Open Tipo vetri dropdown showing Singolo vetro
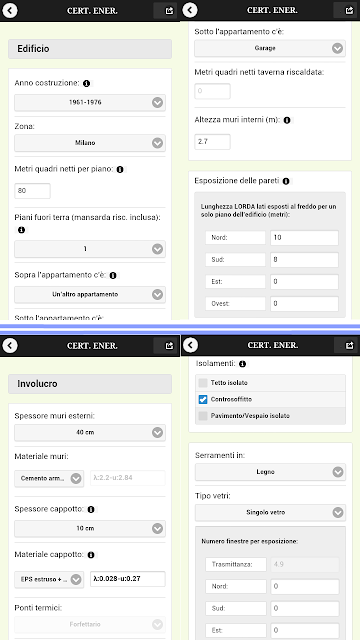360x640 pixels. point(270,512)
